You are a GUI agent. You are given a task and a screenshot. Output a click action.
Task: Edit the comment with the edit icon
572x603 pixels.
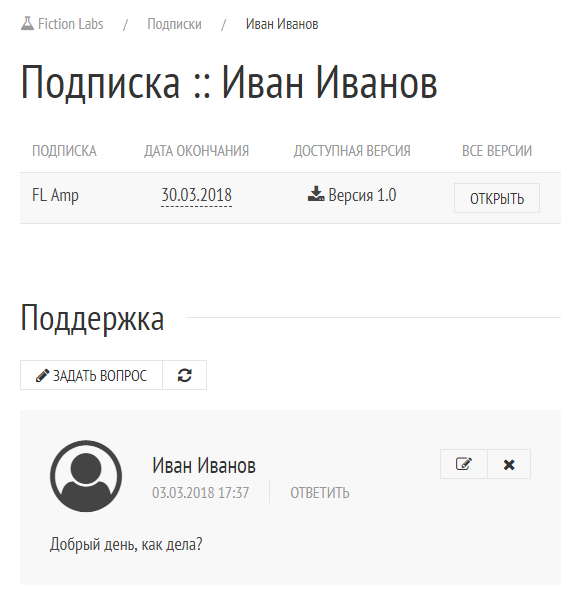(464, 464)
